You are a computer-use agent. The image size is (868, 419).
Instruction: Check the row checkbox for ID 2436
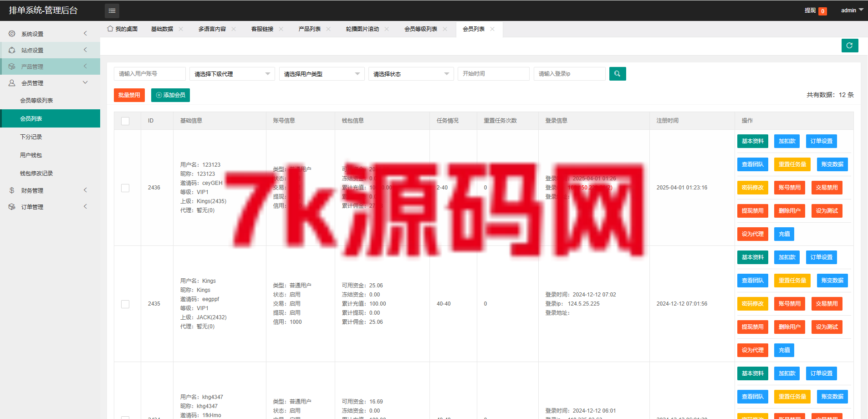click(125, 188)
